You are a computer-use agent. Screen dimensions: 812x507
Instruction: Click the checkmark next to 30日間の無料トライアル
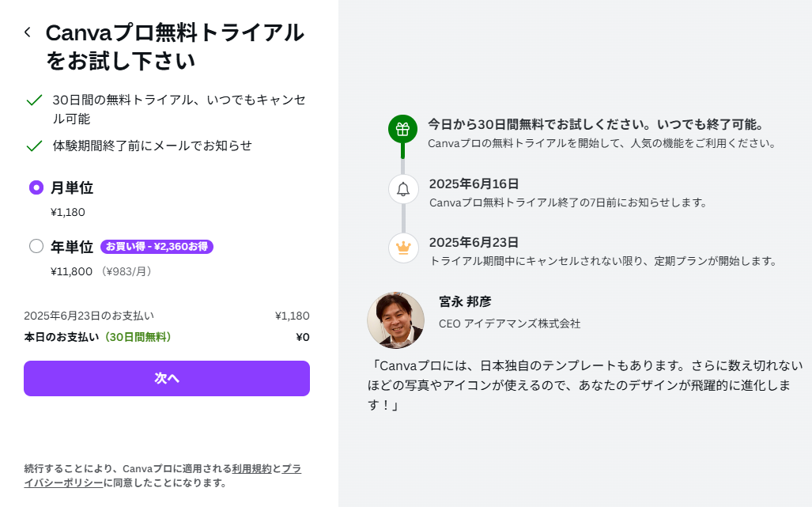coord(33,100)
